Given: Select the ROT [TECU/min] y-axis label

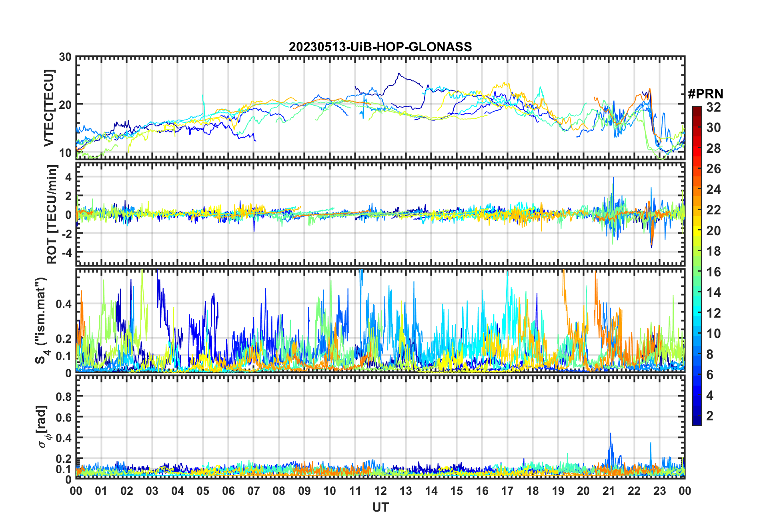Looking at the screenshot, I should (52, 214).
